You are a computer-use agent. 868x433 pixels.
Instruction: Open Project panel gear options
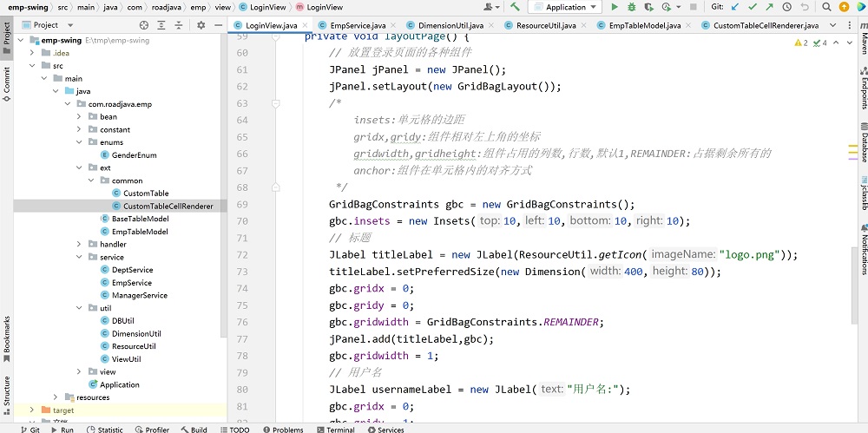(201, 25)
